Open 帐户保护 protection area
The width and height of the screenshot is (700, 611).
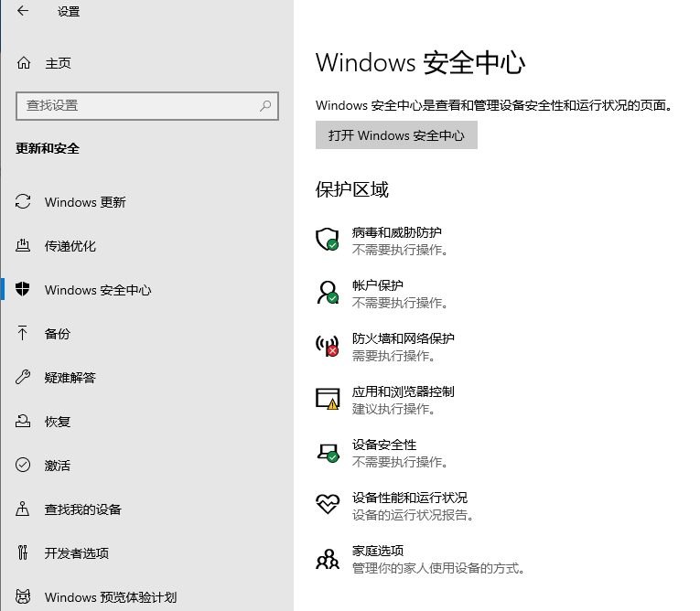pos(377,284)
